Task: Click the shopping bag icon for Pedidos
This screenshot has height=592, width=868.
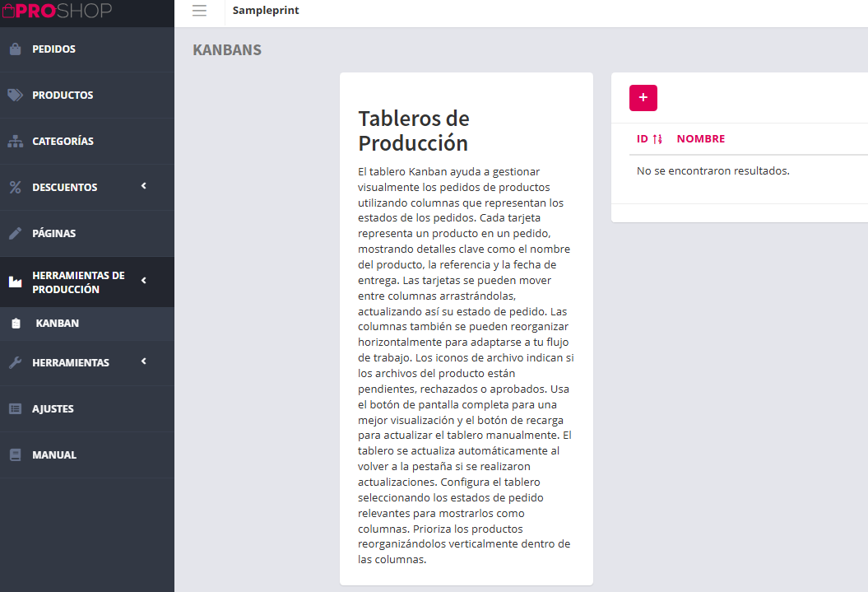Action: 15,49
